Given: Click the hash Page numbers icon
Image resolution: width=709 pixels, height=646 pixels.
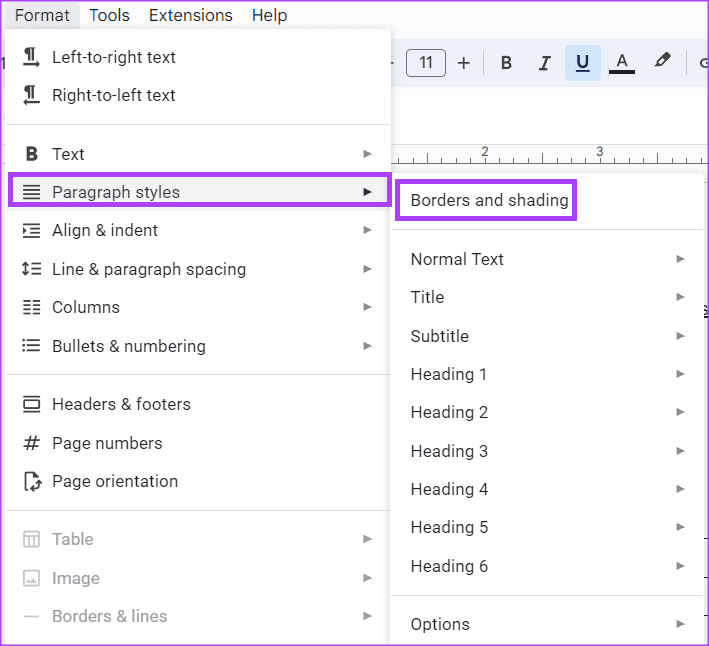Looking at the screenshot, I should coord(31,443).
